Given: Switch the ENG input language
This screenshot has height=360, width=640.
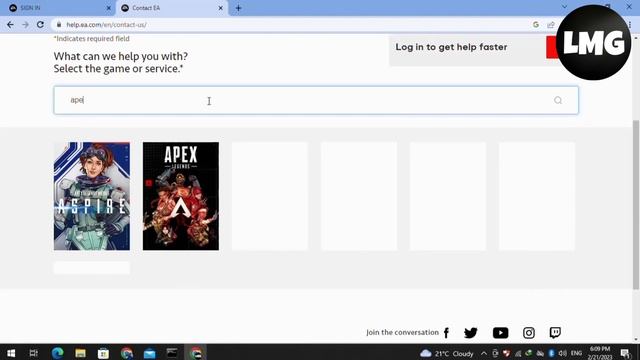Looking at the screenshot, I should point(576,353).
